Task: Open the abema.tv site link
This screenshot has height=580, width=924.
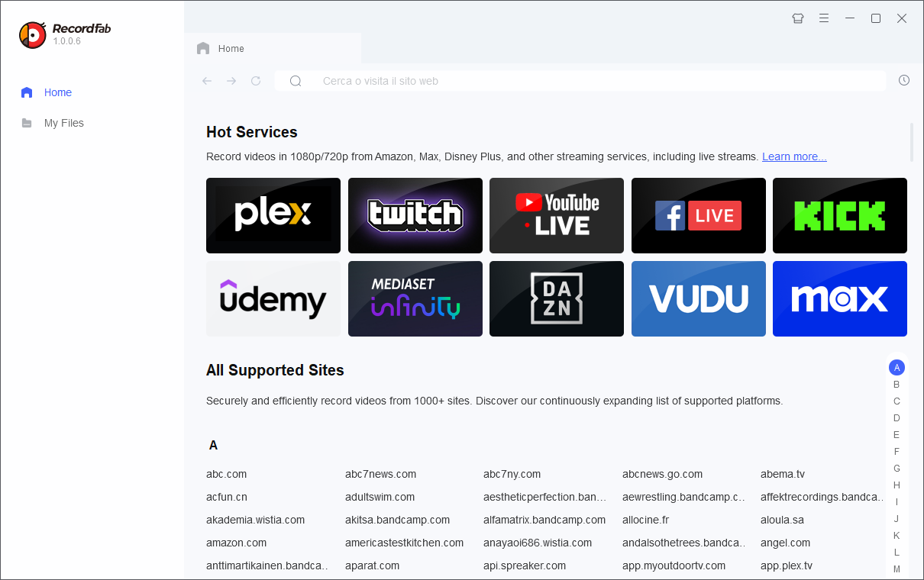Action: (x=783, y=474)
